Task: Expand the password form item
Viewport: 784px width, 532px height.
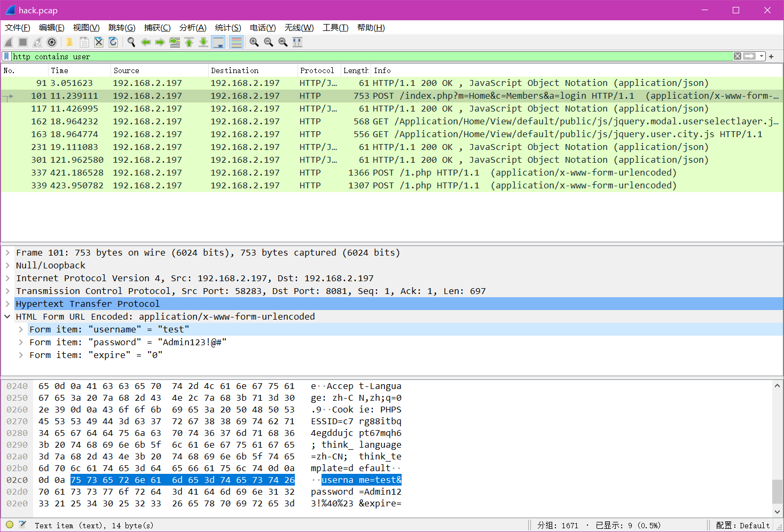Action: click(x=21, y=342)
